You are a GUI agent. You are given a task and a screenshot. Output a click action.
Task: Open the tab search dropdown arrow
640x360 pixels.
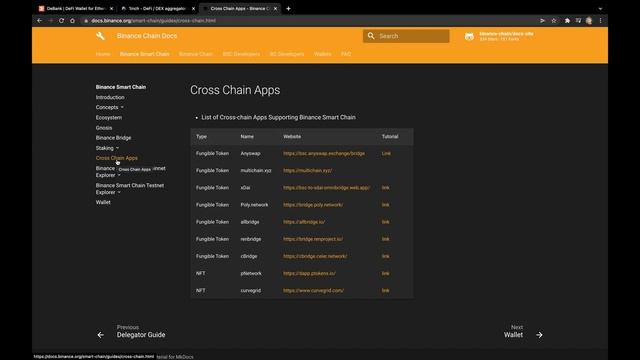click(600, 9)
